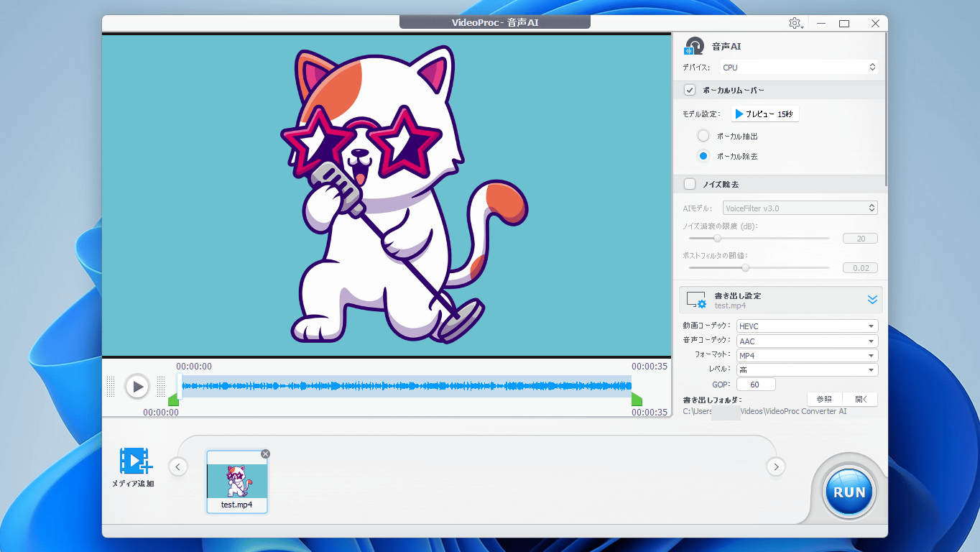Select the ボーカル抽出 radio button
The height and width of the screenshot is (552, 980).
(703, 136)
